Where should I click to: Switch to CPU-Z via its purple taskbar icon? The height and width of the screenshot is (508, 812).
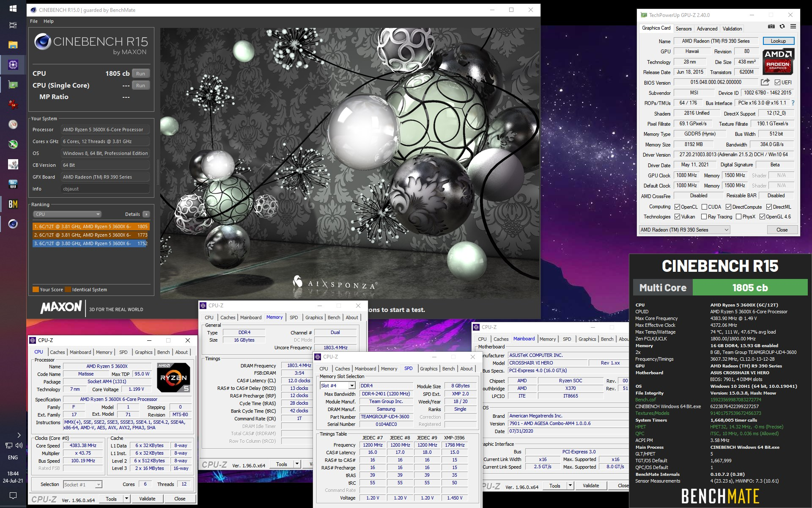pos(13,65)
